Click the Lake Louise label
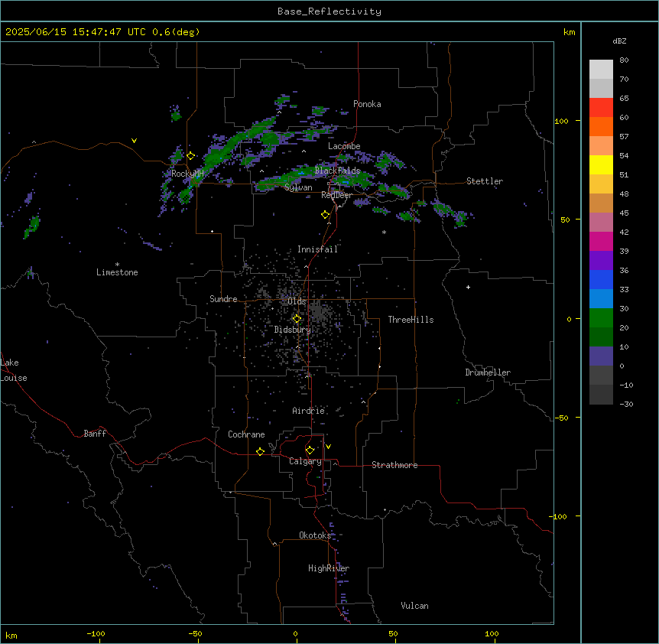 click(x=14, y=370)
